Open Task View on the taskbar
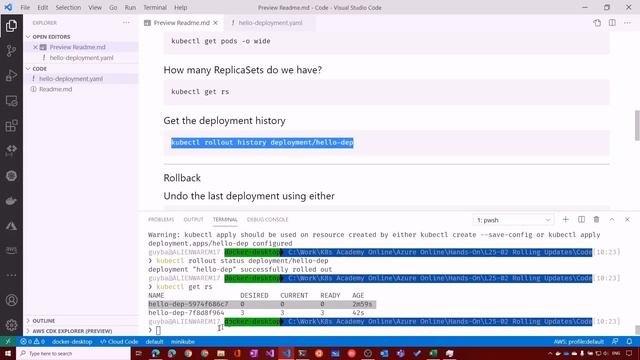The width and height of the screenshot is (640, 360). click(138, 353)
